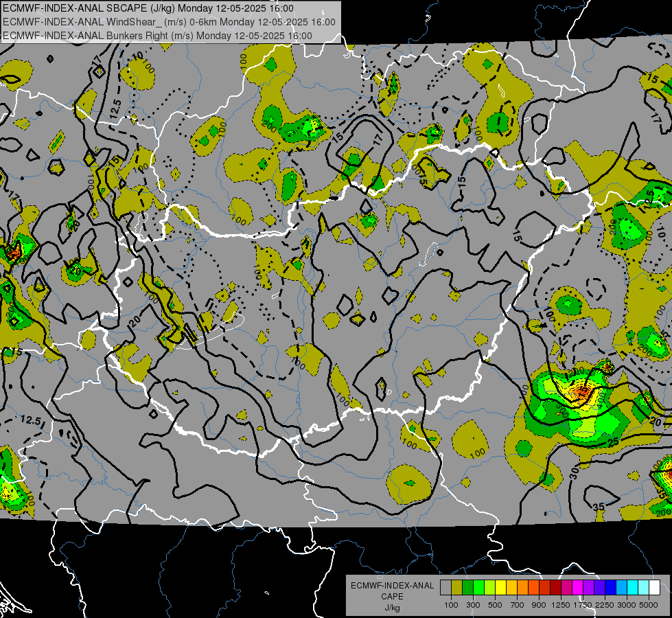Pick the white 5000 legend swatch

tap(654, 588)
